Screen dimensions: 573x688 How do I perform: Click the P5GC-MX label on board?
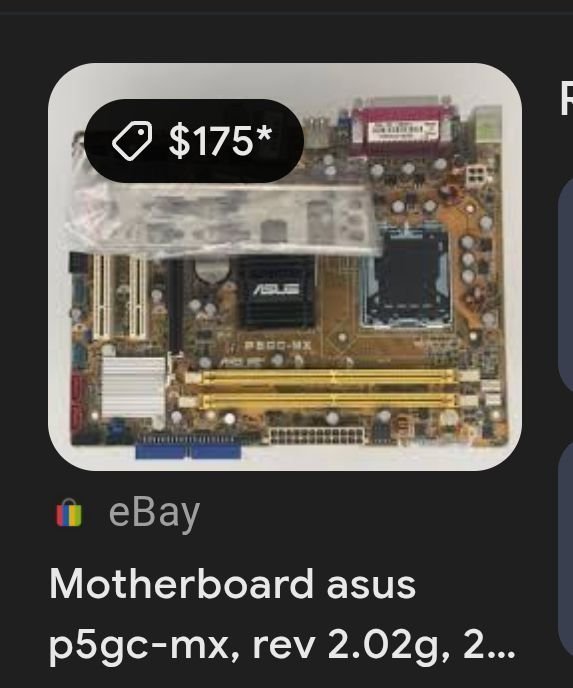pyautogui.click(x=277, y=346)
